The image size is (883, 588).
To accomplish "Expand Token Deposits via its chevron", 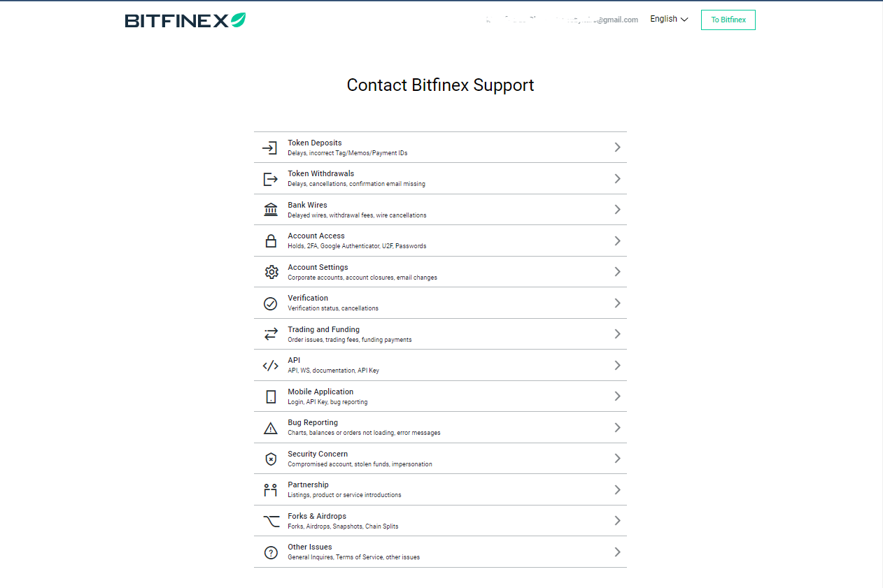I will click(617, 148).
